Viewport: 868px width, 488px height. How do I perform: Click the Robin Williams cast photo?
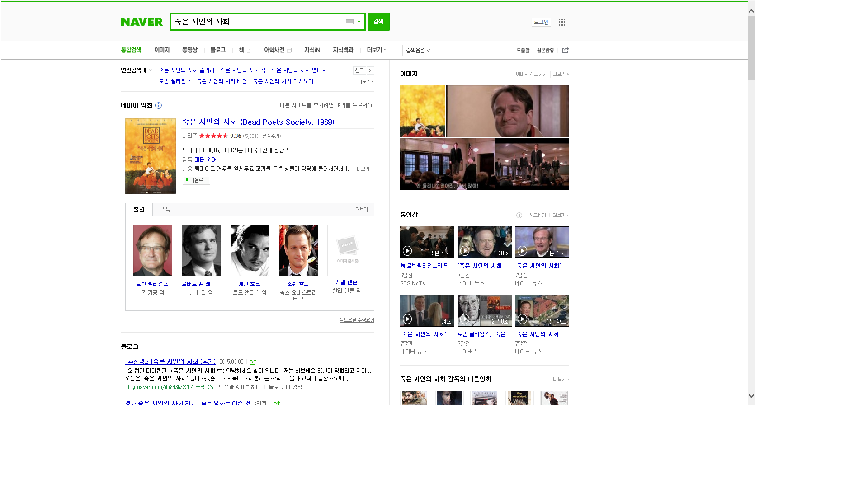click(152, 250)
